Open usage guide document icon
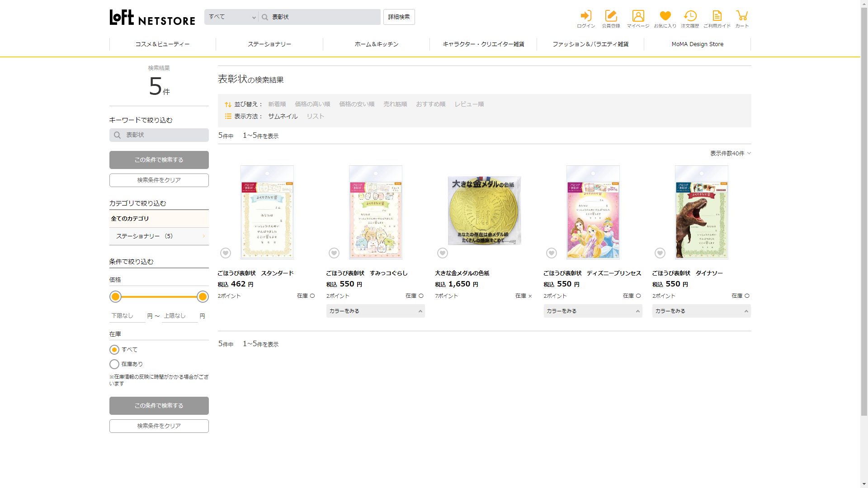 (717, 16)
